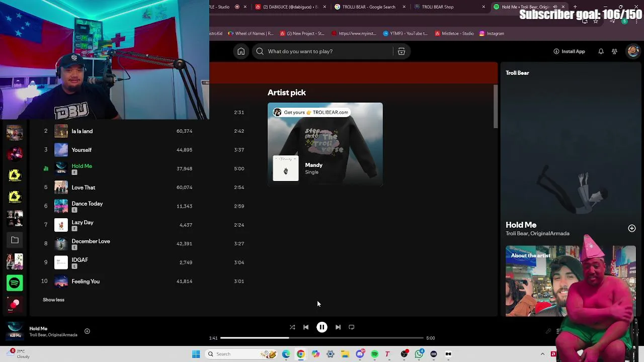Select the Lazy Day track
The image size is (644, 362).
(143, 225)
